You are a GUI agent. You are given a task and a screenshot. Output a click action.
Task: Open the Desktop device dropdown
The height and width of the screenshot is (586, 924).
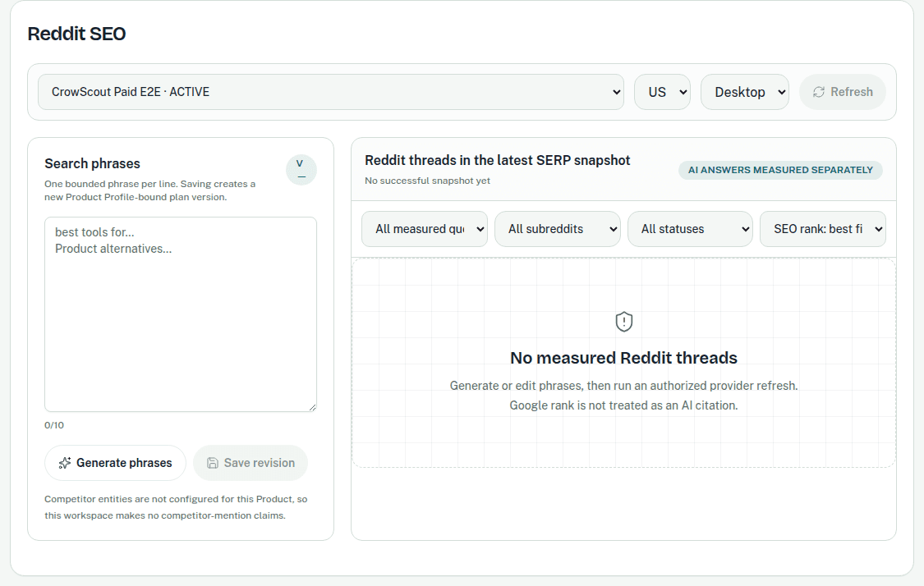(744, 92)
